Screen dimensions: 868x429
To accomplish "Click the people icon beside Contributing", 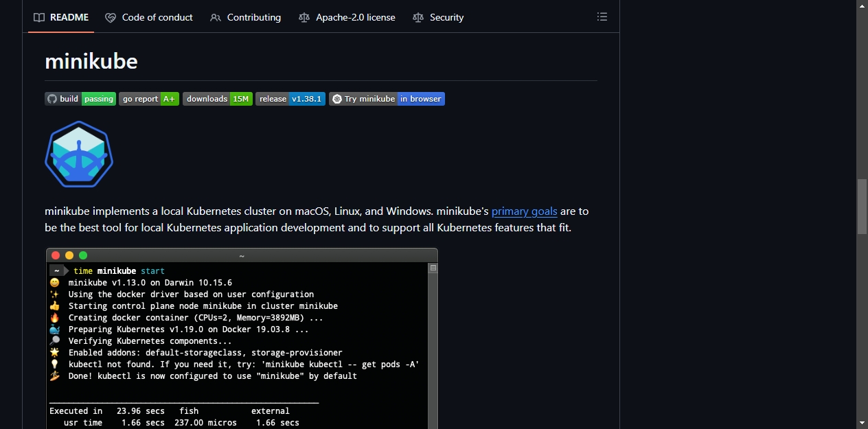I will (216, 17).
